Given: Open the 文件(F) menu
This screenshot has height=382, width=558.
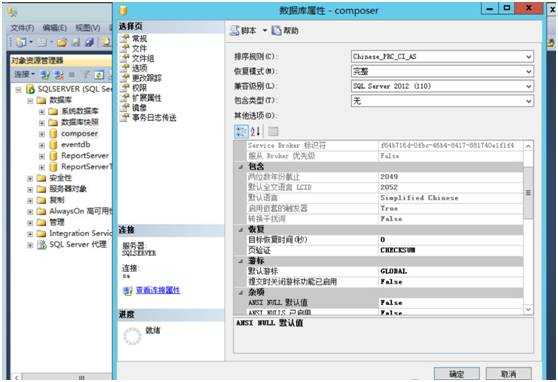Looking at the screenshot, I should point(22,28).
